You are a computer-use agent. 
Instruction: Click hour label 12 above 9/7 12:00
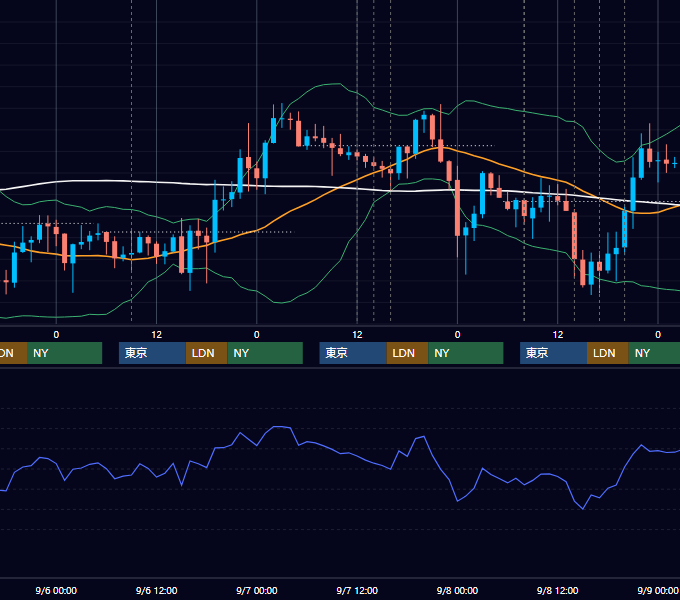point(357,335)
